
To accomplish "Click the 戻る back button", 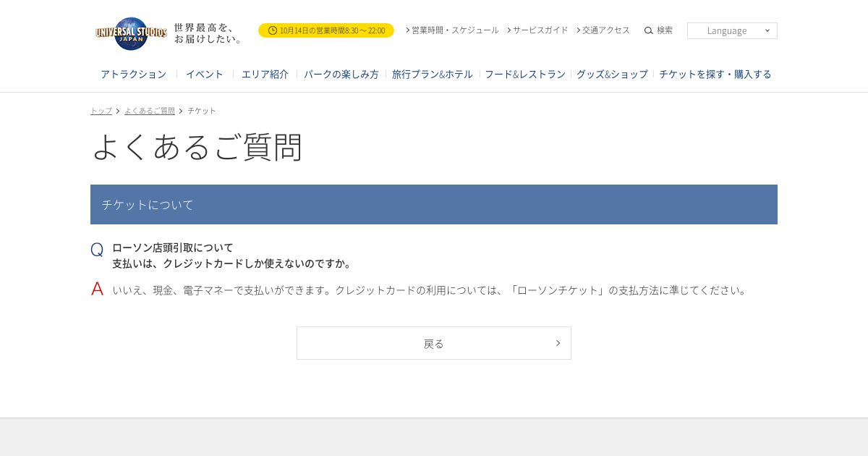I will (434, 343).
